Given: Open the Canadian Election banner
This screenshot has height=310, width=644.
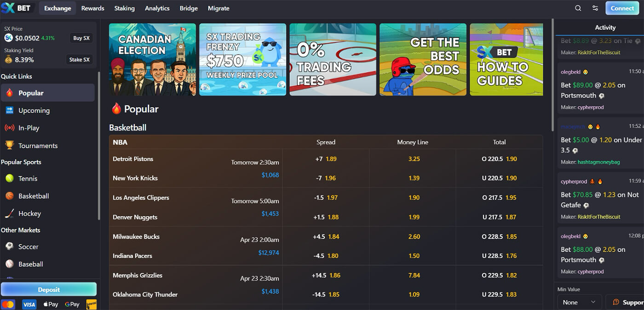Looking at the screenshot, I should pyautogui.click(x=152, y=60).
